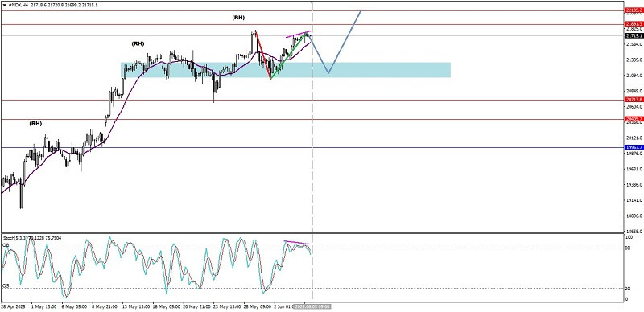Click the 6 May 05:00 time label
The height and width of the screenshot is (312, 644).
[x=75, y=306]
